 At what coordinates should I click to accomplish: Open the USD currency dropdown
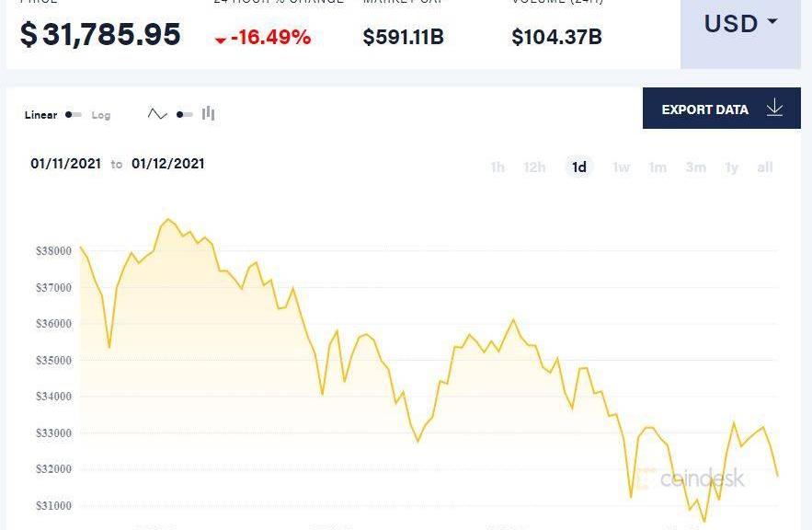(740, 24)
